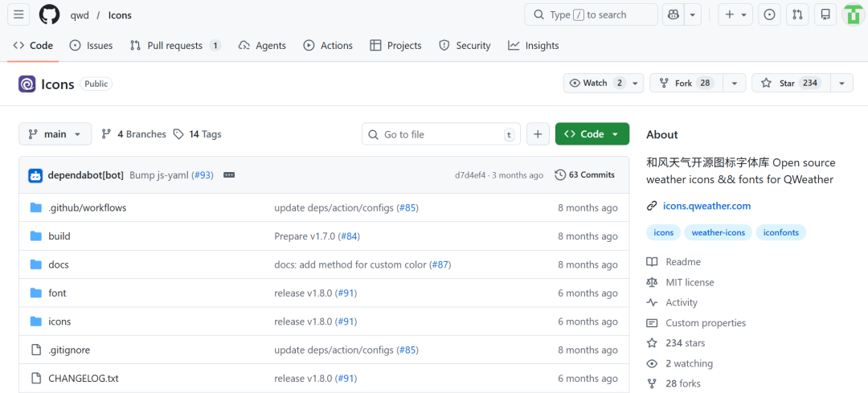
Task: Toggle Watch for this repository
Action: pos(596,84)
